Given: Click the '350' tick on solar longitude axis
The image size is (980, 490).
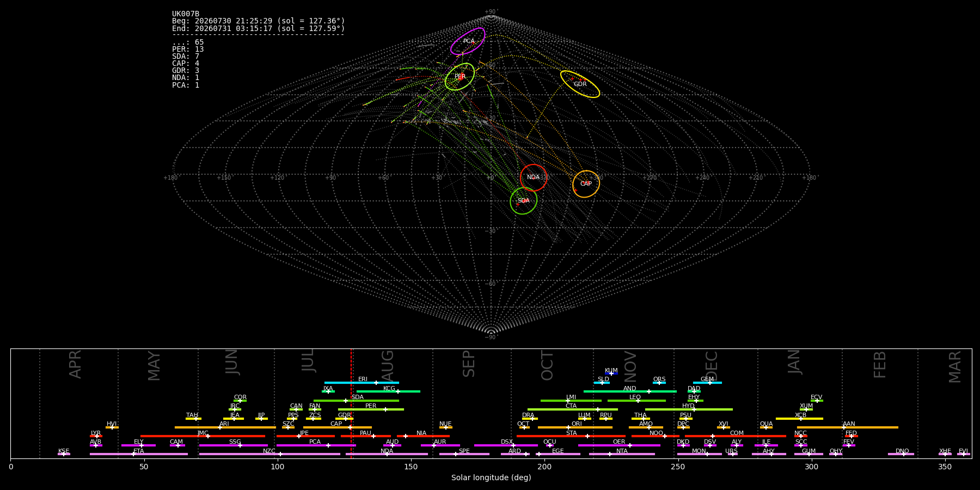Looking at the screenshot, I should tap(945, 467).
